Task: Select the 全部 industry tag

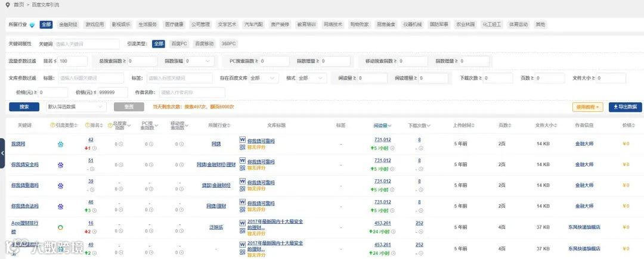Action: [x=46, y=24]
